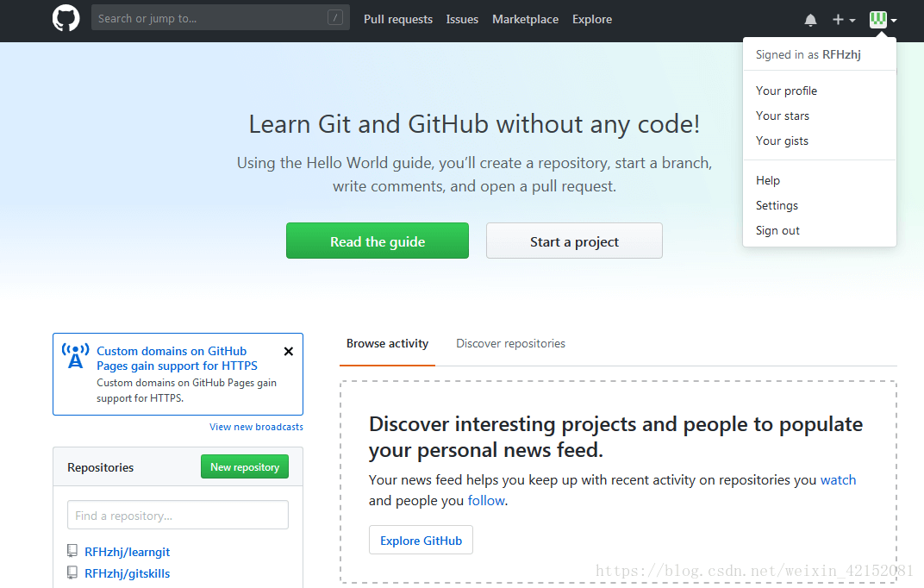The height and width of the screenshot is (588, 924).
Task: Click the slash shortcut hint in search
Action: pos(334,18)
